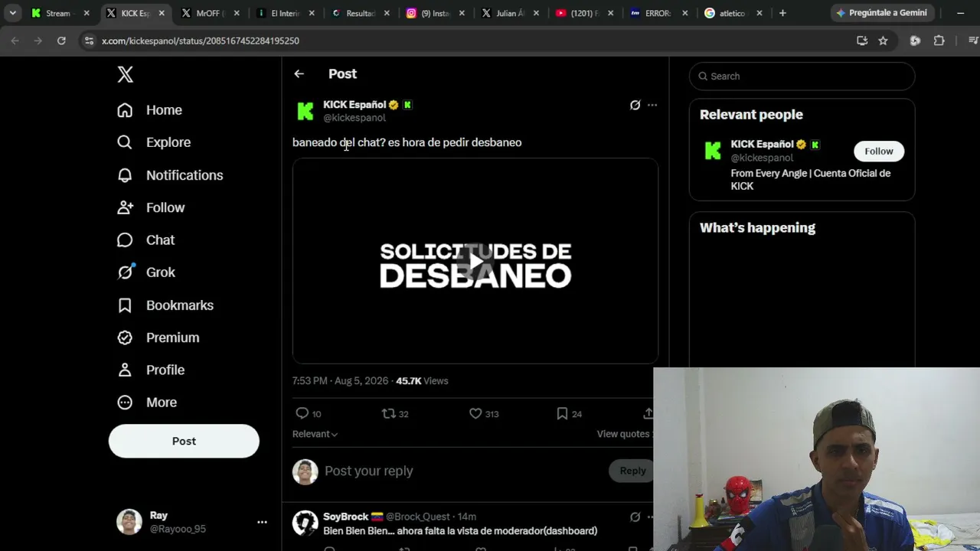
Task: Click the Post compose button
Action: tap(184, 441)
